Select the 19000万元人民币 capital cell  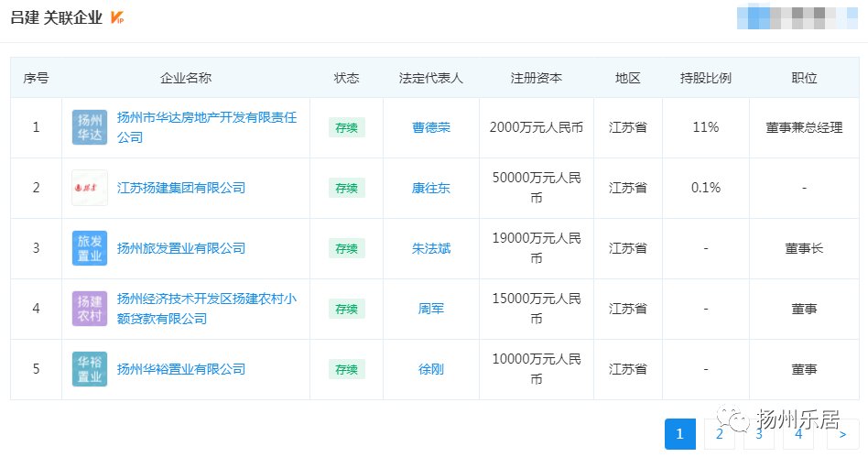coord(537,248)
